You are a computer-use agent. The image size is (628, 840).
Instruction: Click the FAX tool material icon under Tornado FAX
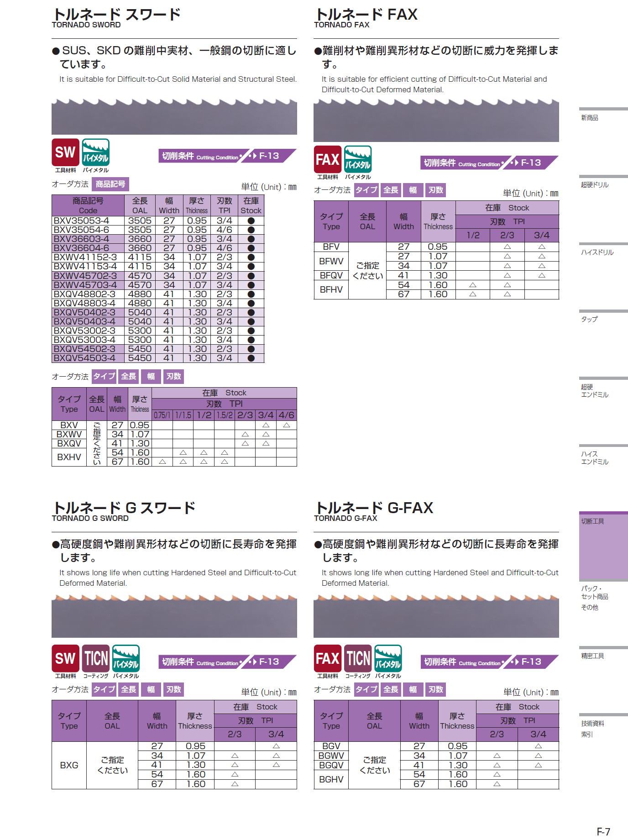(x=328, y=159)
